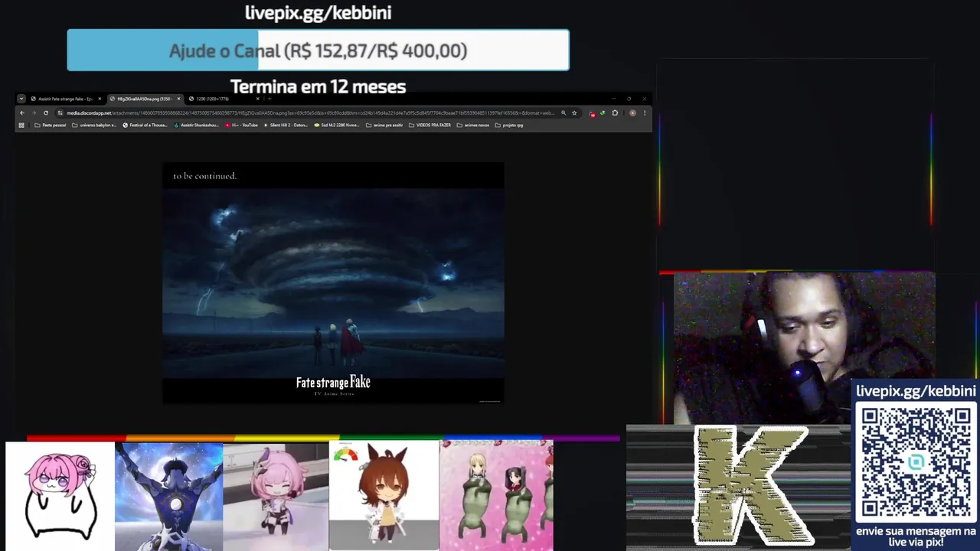Image resolution: width=980 pixels, height=551 pixels.
Task: Click the brown-haired horse girl chibi thumbnail
Action: [384, 496]
